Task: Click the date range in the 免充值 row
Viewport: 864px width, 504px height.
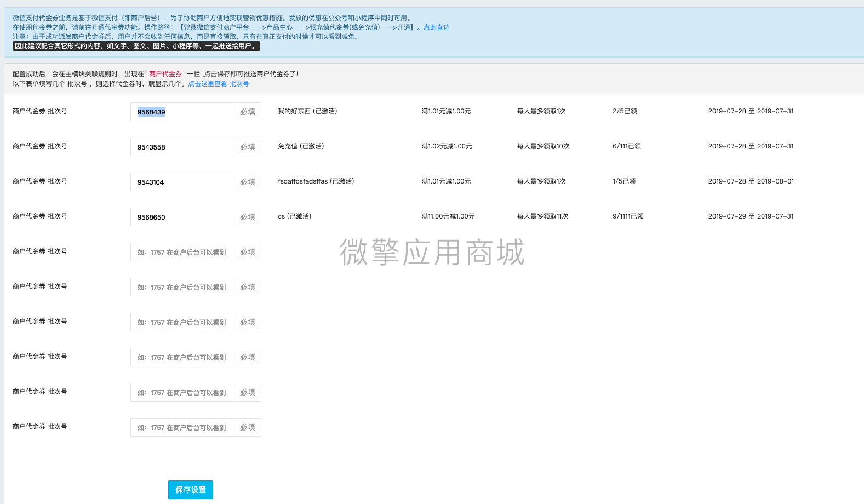Action: point(751,146)
